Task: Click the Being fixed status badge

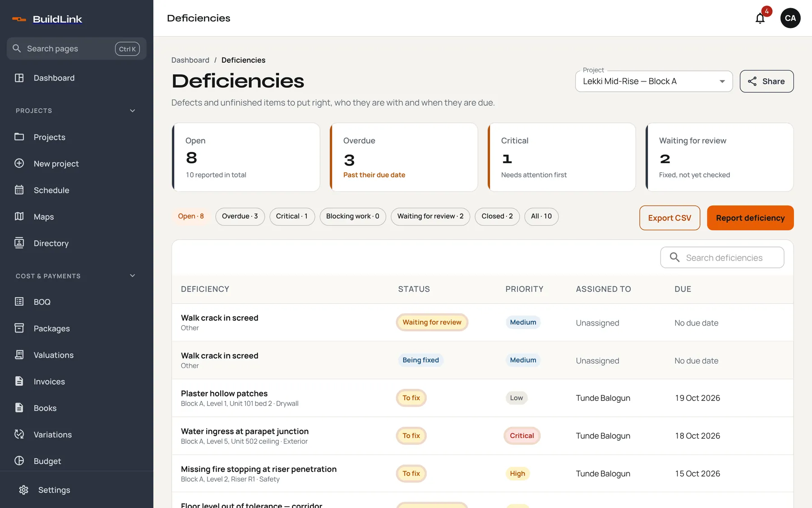Action: pyautogui.click(x=420, y=360)
